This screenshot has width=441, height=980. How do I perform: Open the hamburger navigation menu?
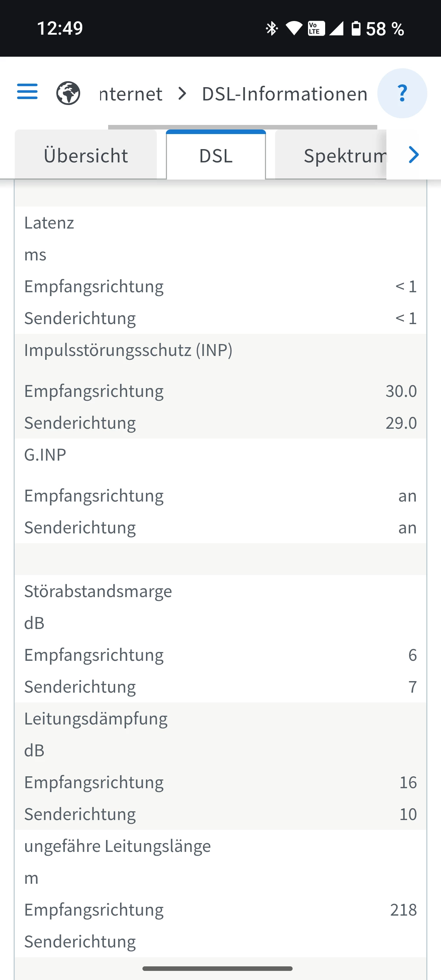[x=27, y=92]
